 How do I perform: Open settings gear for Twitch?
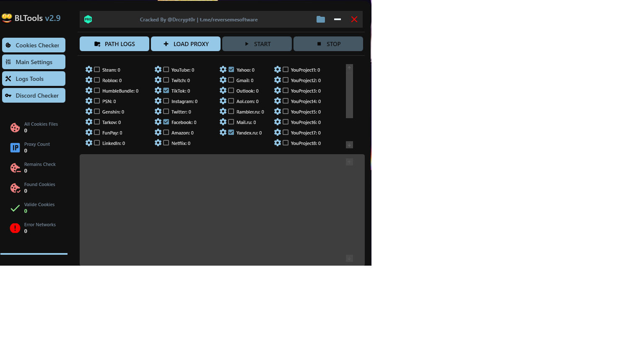158,80
